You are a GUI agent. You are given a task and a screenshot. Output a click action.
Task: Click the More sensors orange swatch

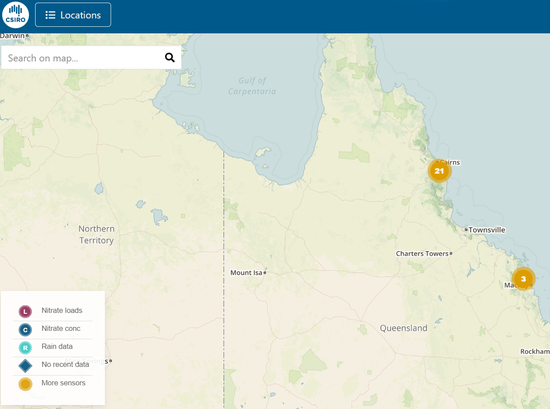point(25,384)
